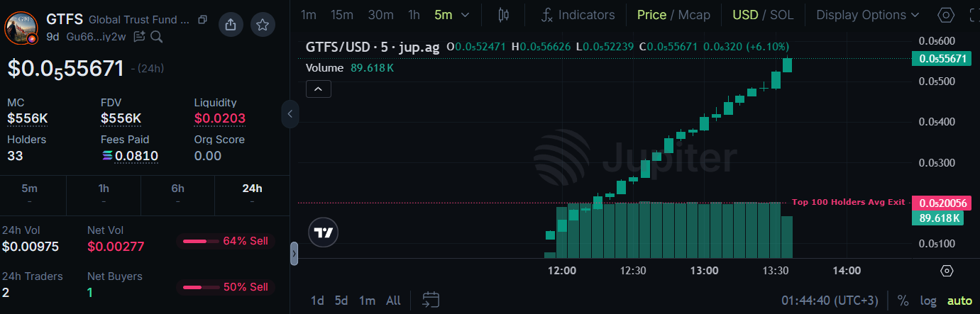
Task: Set bottom chart range to 1m
Action: click(x=367, y=301)
